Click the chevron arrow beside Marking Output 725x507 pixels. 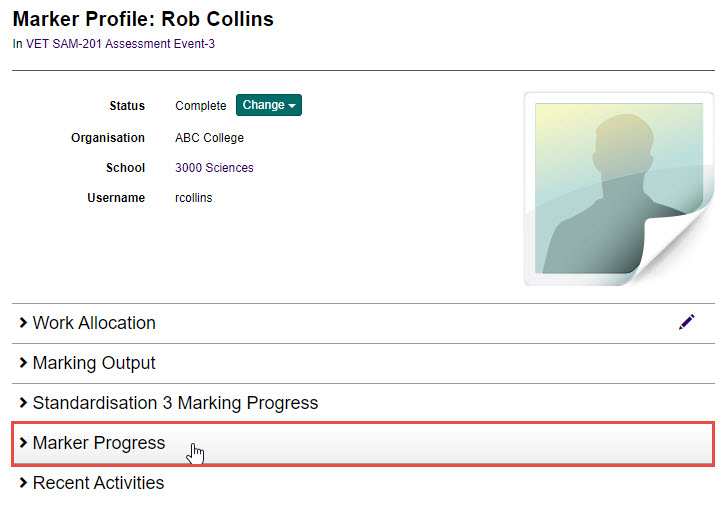pyautogui.click(x=23, y=363)
